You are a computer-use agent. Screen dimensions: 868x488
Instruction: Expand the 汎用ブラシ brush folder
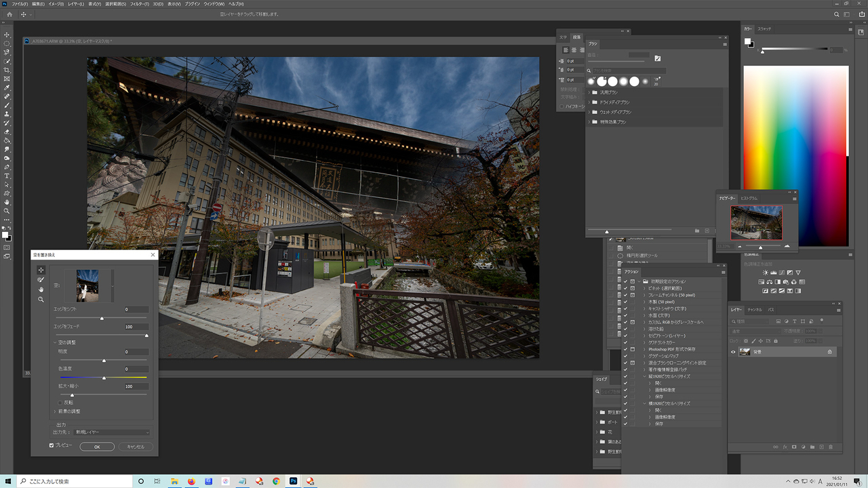pyautogui.click(x=589, y=92)
